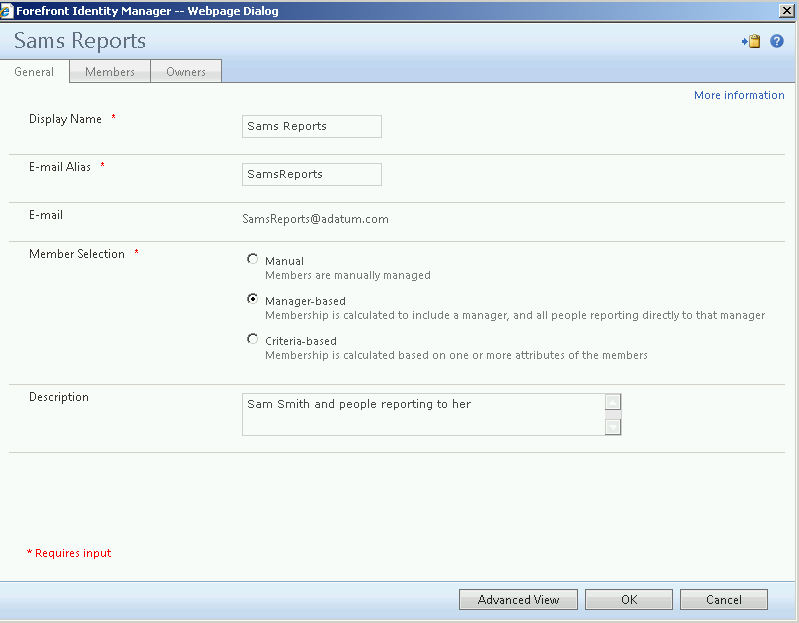799x623 pixels.
Task: Click the Advanced View button
Action: [x=518, y=600]
